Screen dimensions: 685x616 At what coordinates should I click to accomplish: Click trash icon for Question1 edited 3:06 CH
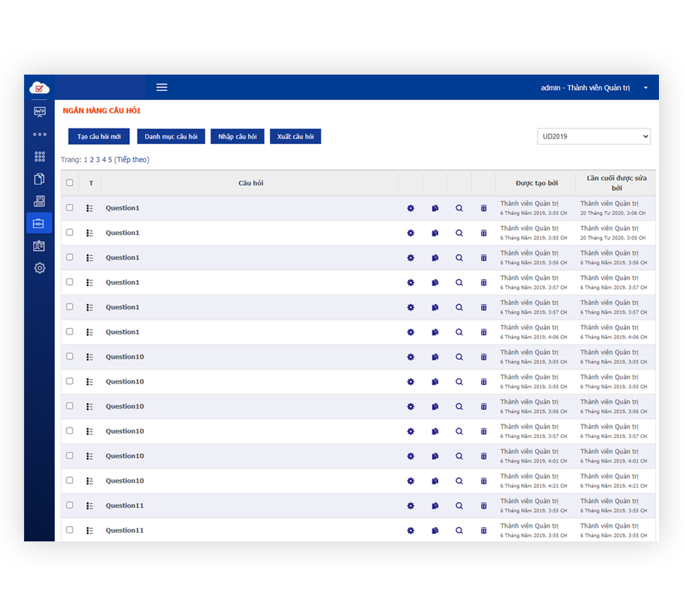(x=484, y=208)
